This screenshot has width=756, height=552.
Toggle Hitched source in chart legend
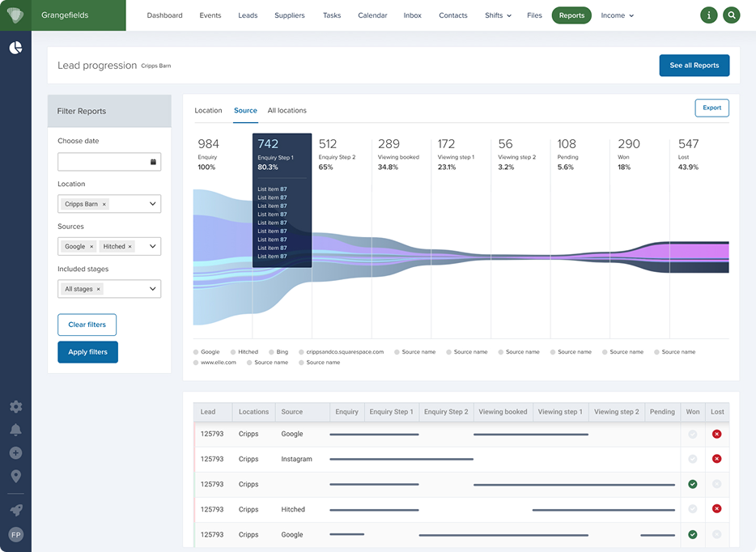point(244,352)
